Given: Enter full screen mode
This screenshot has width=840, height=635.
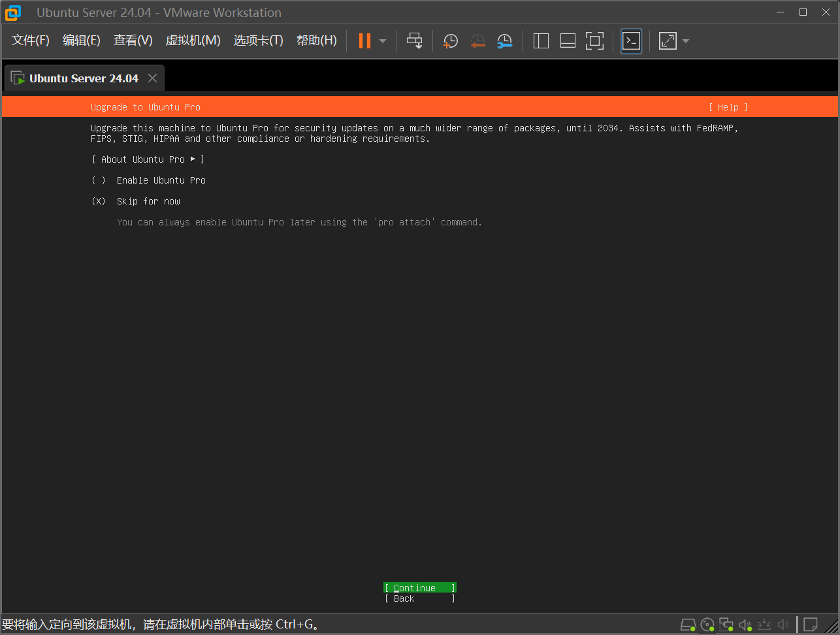Looking at the screenshot, I should [594, 41].
